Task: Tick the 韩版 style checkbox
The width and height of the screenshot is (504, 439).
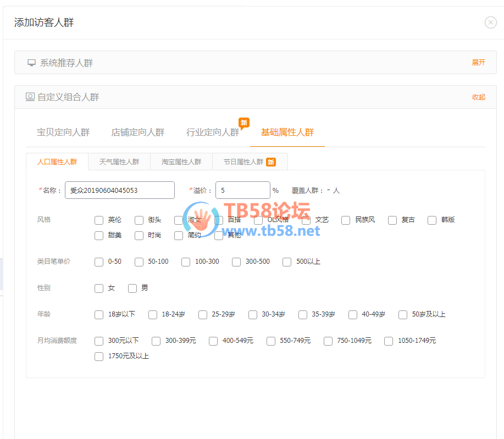Action: coord(432,220)
